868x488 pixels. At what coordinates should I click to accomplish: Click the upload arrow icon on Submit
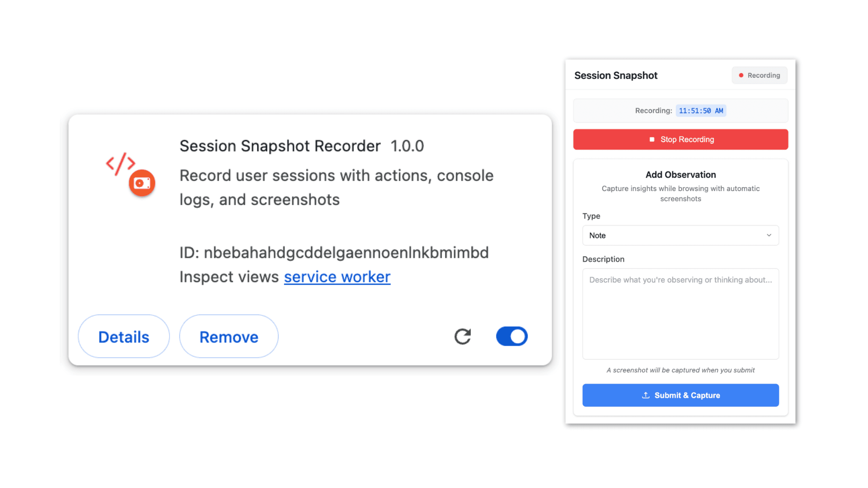click(x=646, y=395)
